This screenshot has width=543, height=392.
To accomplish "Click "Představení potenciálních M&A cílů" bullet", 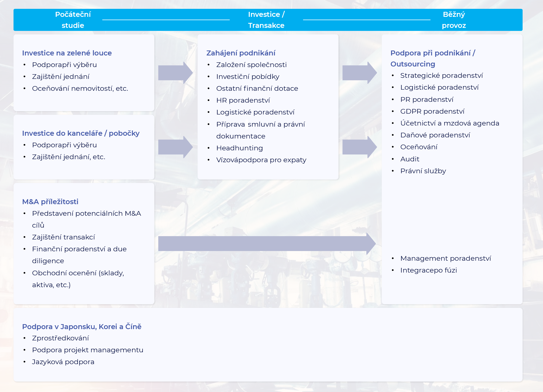I will (x=87, y=219).
